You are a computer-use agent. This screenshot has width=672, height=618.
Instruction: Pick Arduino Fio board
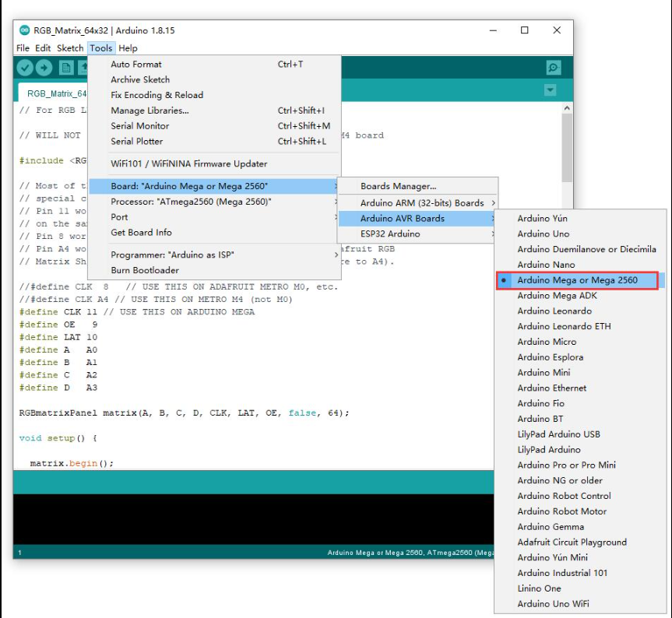click(x=580, y=403)
